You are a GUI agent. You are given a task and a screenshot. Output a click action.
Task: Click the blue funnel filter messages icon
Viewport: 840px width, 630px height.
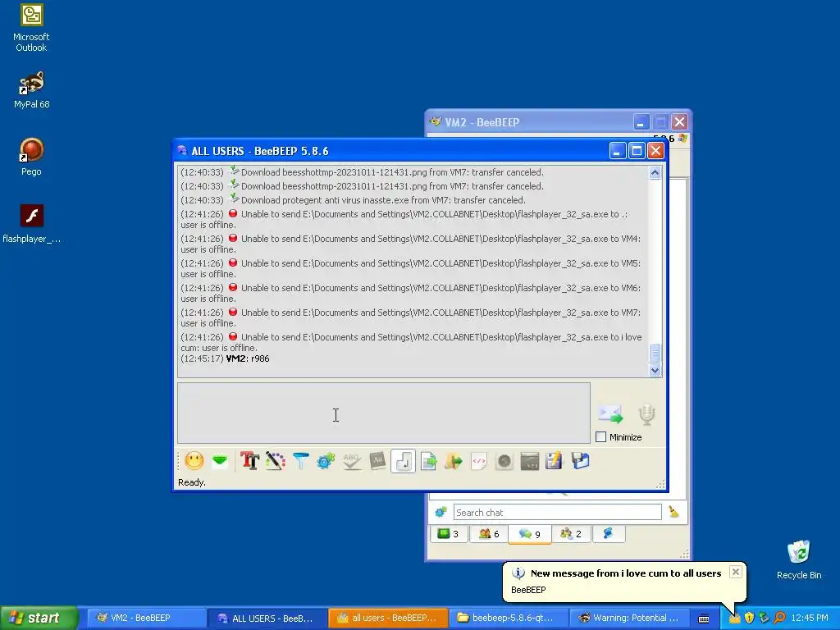[300, 461]
